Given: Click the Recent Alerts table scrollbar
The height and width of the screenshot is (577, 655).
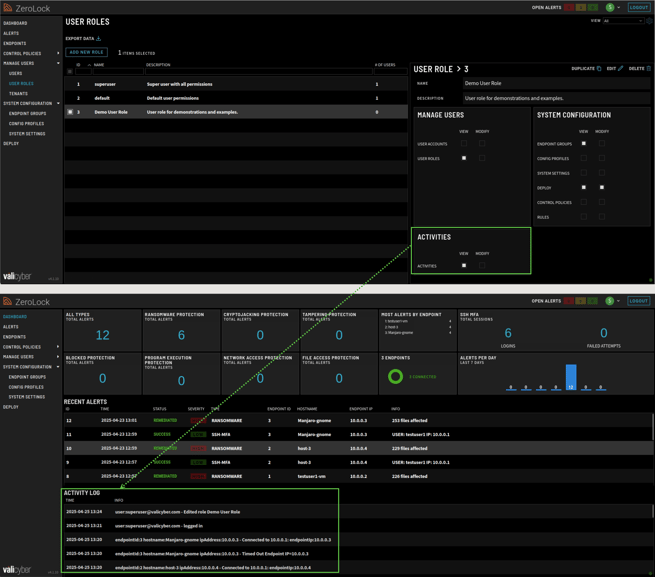Looking at the screenshot, I should (652, 426).
